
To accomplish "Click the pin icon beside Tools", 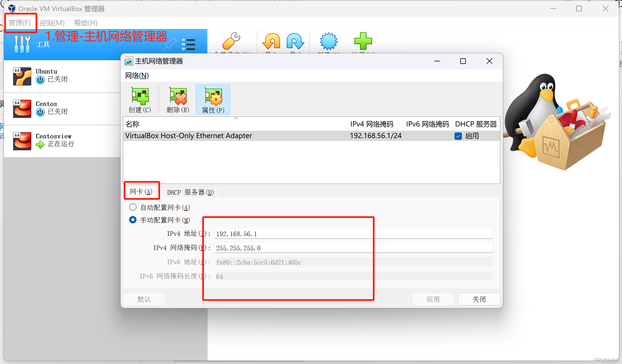I will 170,45.
